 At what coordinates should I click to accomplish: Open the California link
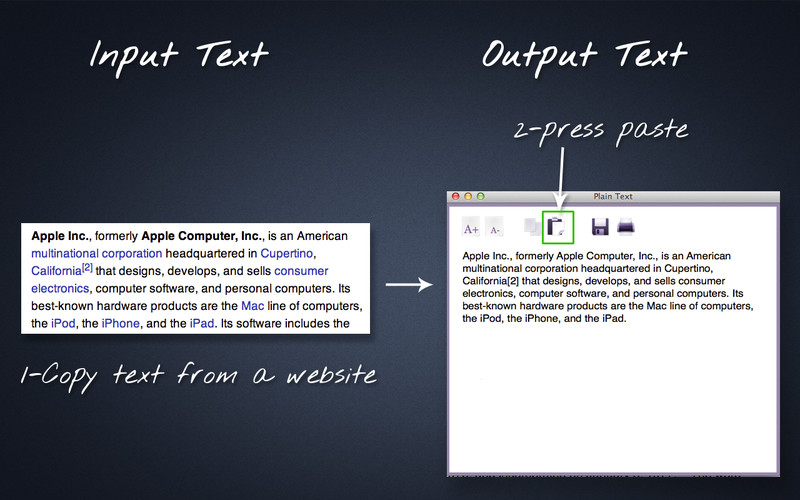pos(56,271)
